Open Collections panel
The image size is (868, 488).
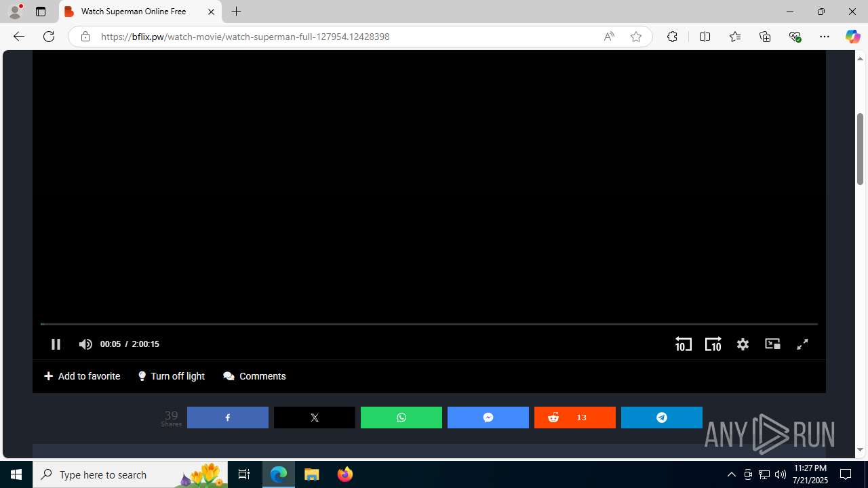[765, 37]
